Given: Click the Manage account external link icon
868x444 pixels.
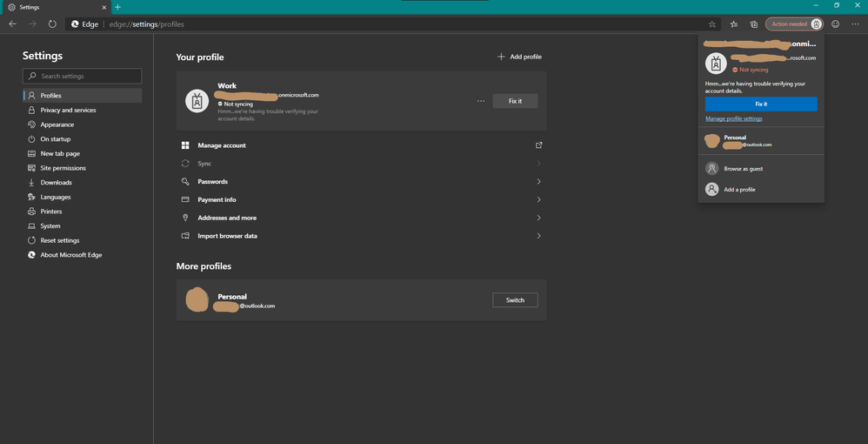Looking at the screenshot, I should [538, 145].
